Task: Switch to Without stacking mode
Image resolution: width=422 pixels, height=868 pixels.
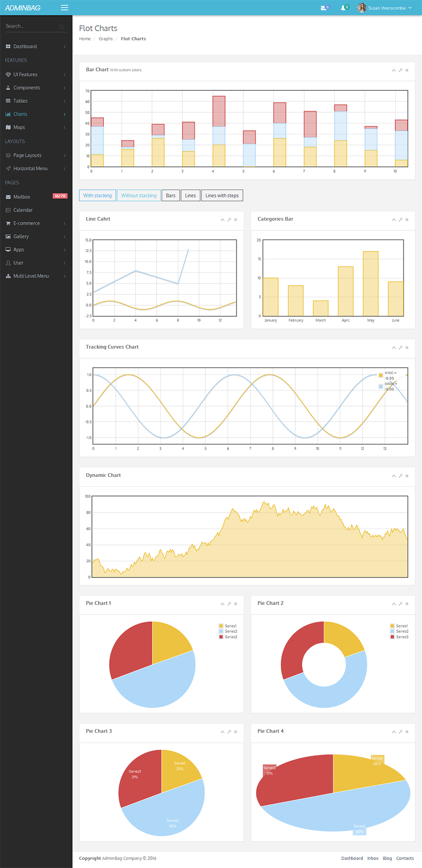Action: pos(139,195)
